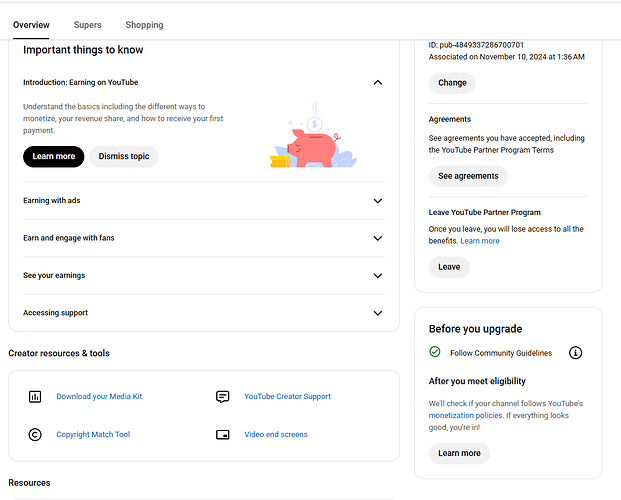Click the Earn and engage with fans label
621x500 pixels.
click(x=69, y=238)
